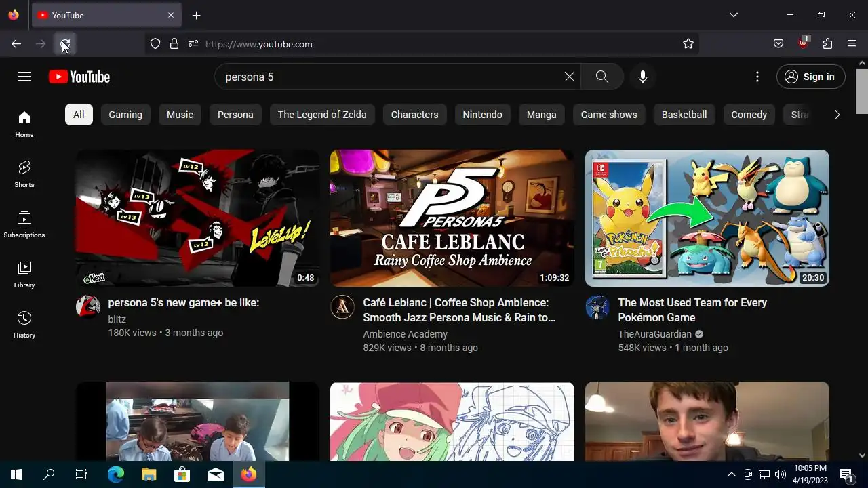Open the green-haired anime drawing thumbnail
Screen dimensions: 868x488
[x=452, y=422]
